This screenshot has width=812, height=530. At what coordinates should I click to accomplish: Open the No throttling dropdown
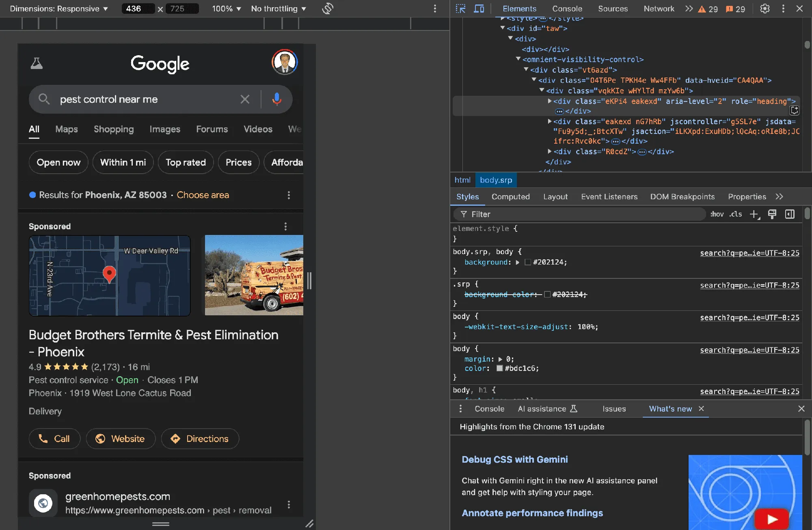pos(279,9)
